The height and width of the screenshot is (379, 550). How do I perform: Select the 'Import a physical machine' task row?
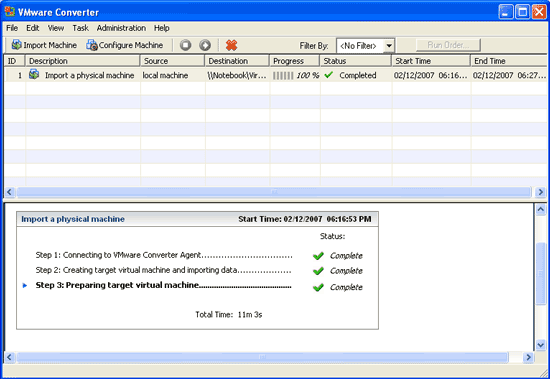pyautogui.click(x=275, y=75)
